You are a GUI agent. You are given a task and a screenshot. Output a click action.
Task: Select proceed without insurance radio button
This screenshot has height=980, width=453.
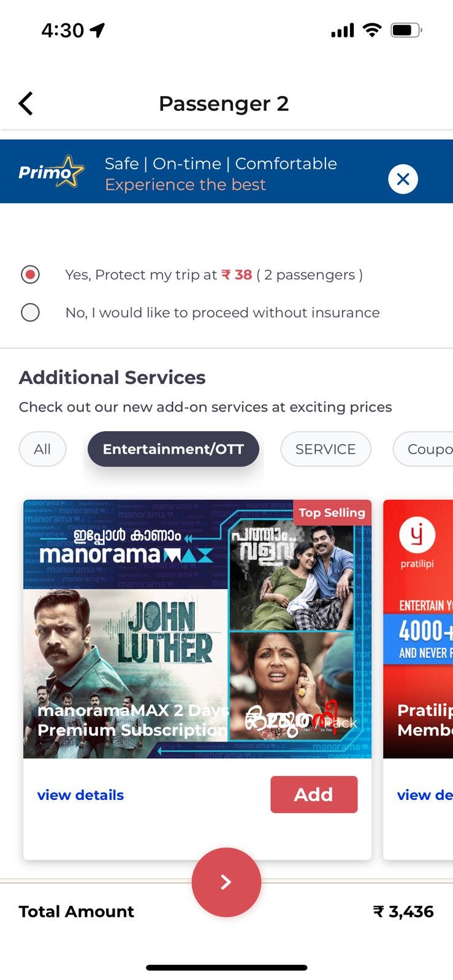point(30,312)
